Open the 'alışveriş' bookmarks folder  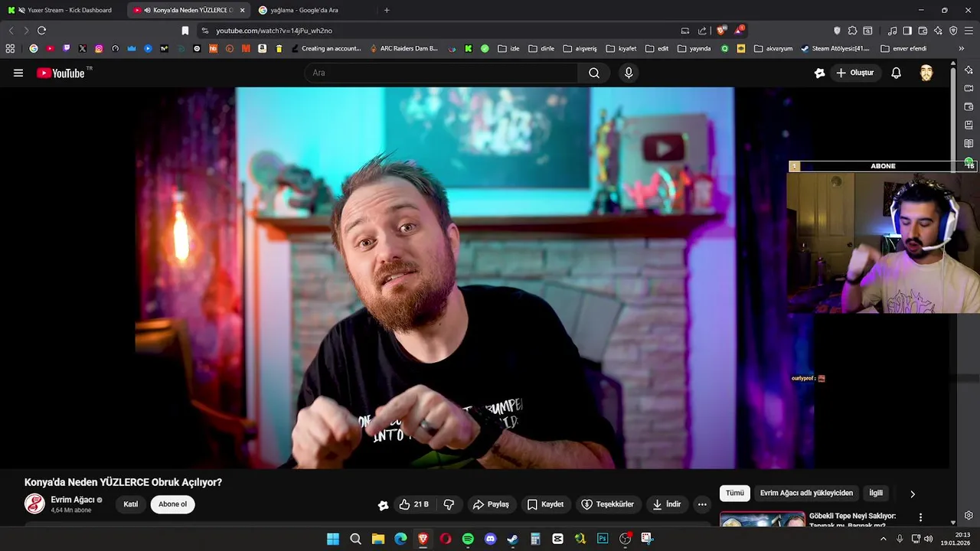(580, 48)
